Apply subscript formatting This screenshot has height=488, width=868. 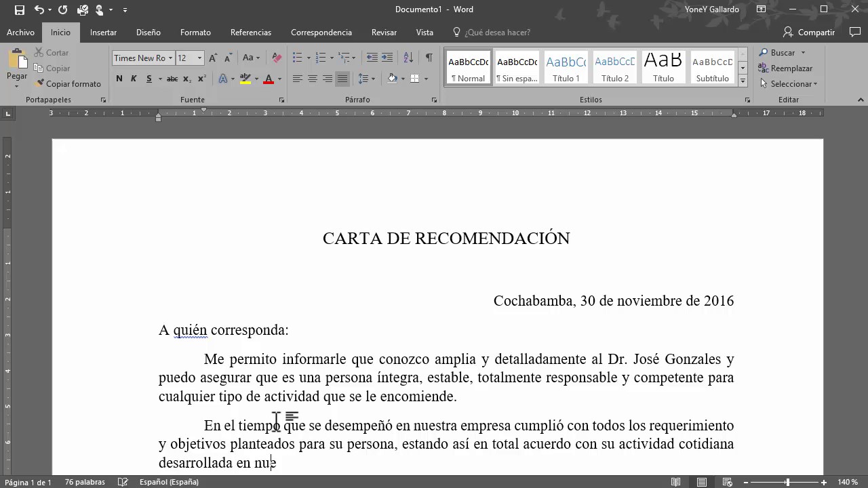pyautogui.click(x=187, y=79)
